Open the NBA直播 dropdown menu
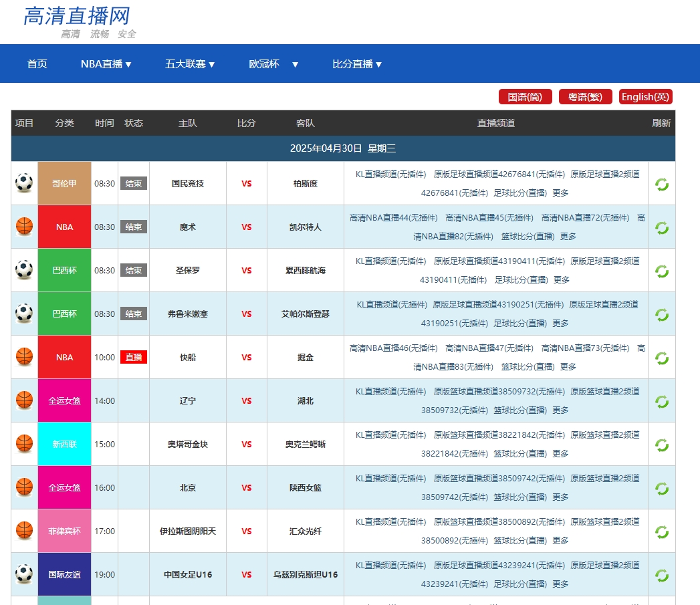Viewport: 700px width, 605px height. (x=106, y=64)
